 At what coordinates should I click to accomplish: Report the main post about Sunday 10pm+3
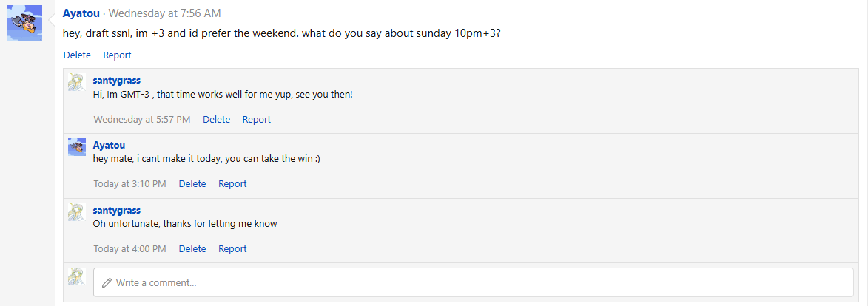pyautogui.click(x=117, y=55)
